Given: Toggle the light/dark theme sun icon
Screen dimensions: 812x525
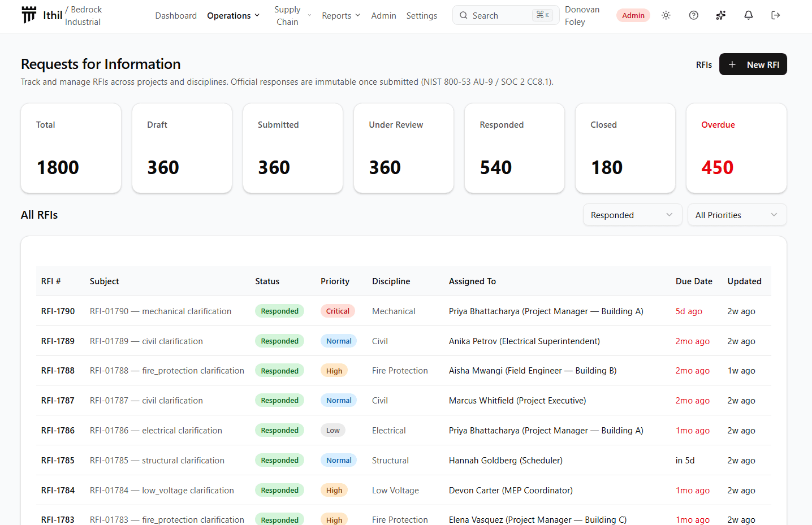Looking at the screenshot, I should [666, 15].
